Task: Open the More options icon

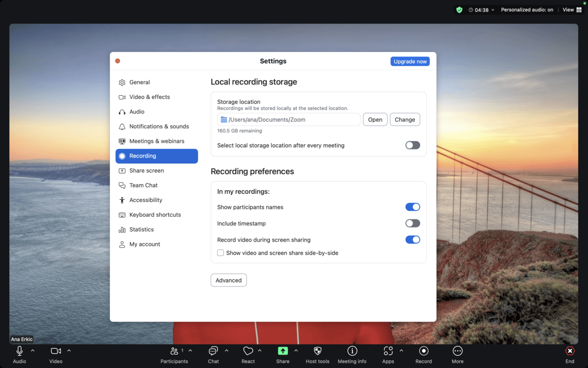Action: [x=458, y=351]
